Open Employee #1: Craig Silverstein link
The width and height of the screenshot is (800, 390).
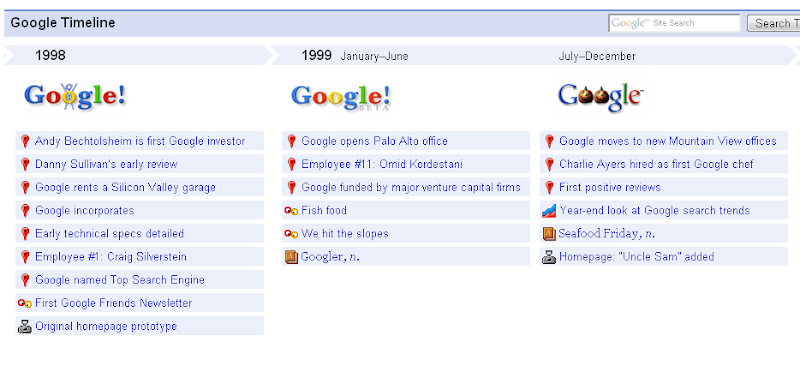111,257
